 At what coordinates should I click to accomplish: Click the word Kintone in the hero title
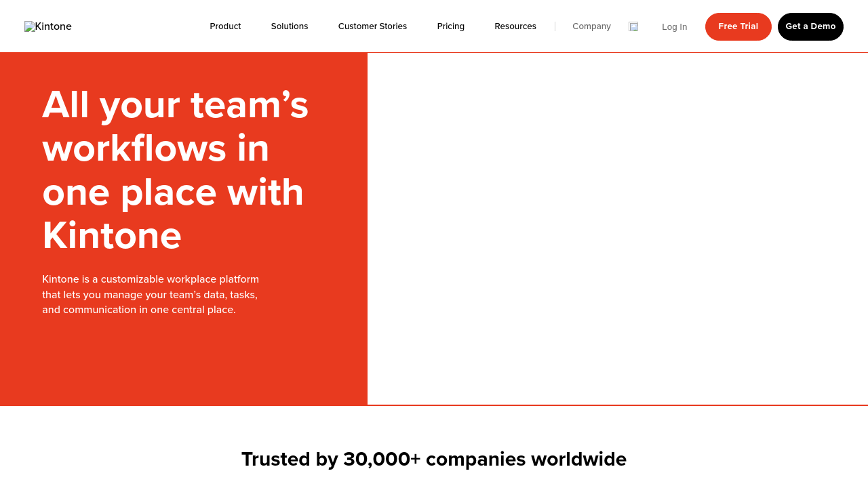coord(112,236)
